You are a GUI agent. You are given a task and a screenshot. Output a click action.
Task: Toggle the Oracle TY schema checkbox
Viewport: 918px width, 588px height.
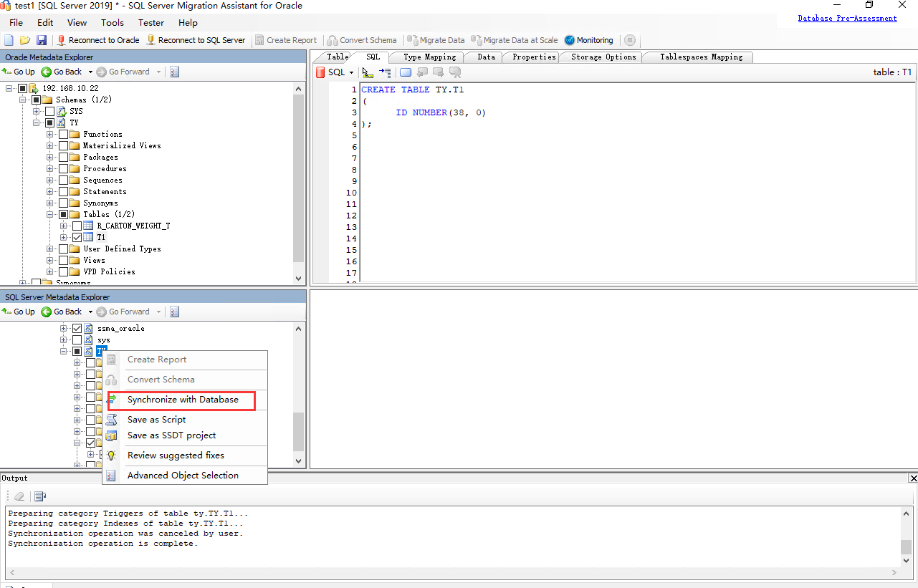[49, 122]
